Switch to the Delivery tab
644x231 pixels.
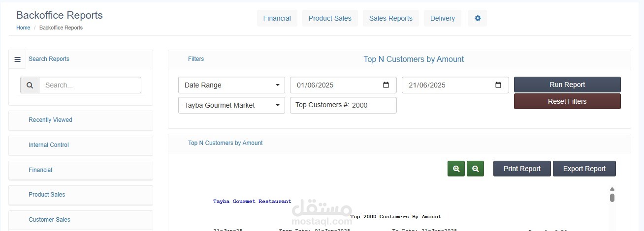[443, 18]
